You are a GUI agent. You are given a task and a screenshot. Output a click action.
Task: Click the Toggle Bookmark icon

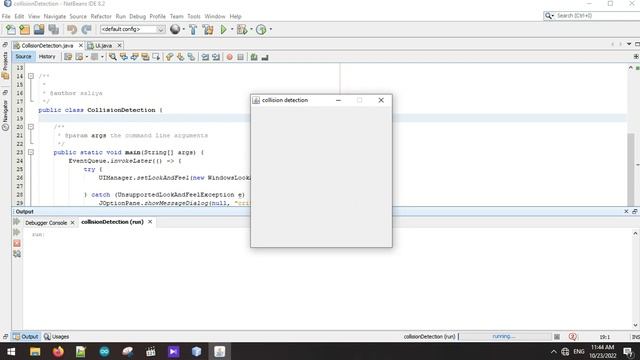[x=191, y=57]
